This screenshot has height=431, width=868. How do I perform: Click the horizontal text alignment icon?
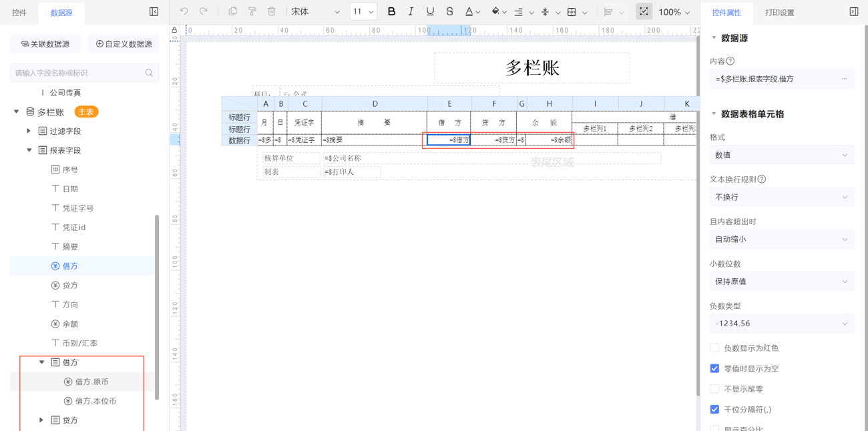(519, 12)
